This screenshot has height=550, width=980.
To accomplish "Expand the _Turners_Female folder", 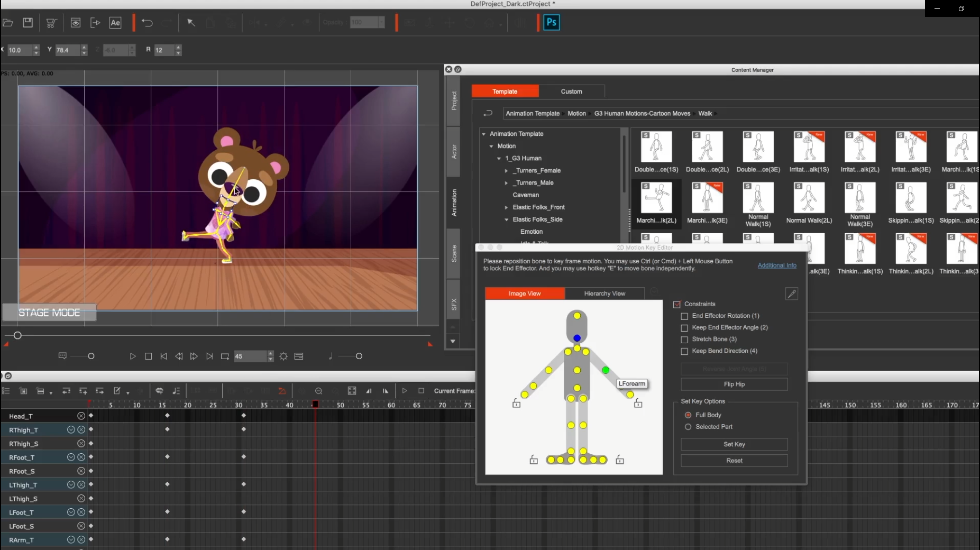I will (506, 171).
